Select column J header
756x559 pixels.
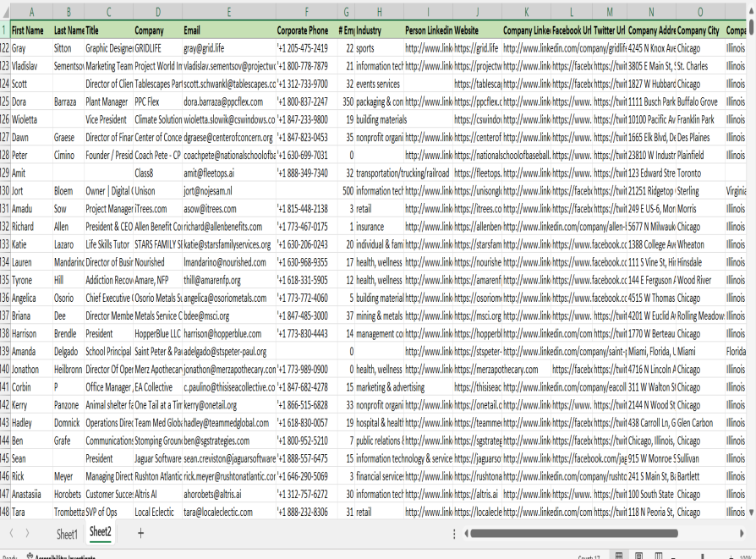pyautogui.click(x=477, y=12)
